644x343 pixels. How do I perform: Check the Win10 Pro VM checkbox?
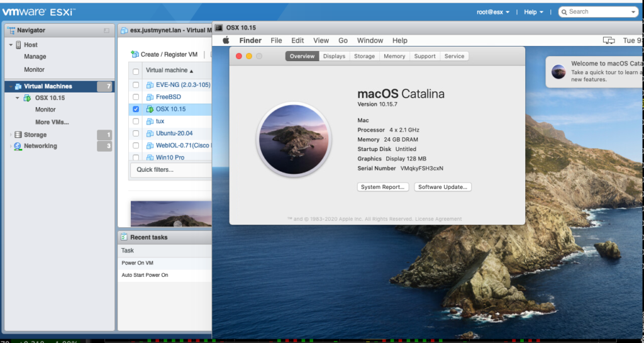[x=136, y=157]
